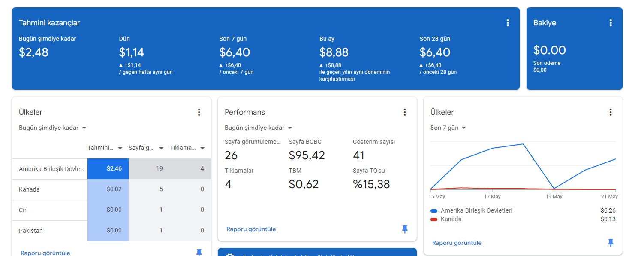Open the left Ülkeler card three-dot menu
This screenshot has height=256, width=644.
tap(199, 112)
